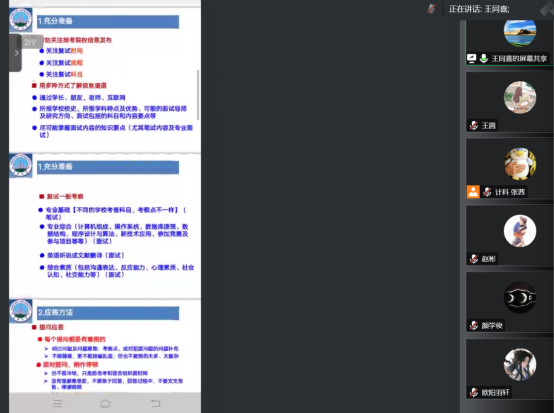This screenshot has width=554, height=413.
Task: Click the 2/9 page indicator
Action: click(30, 42)
